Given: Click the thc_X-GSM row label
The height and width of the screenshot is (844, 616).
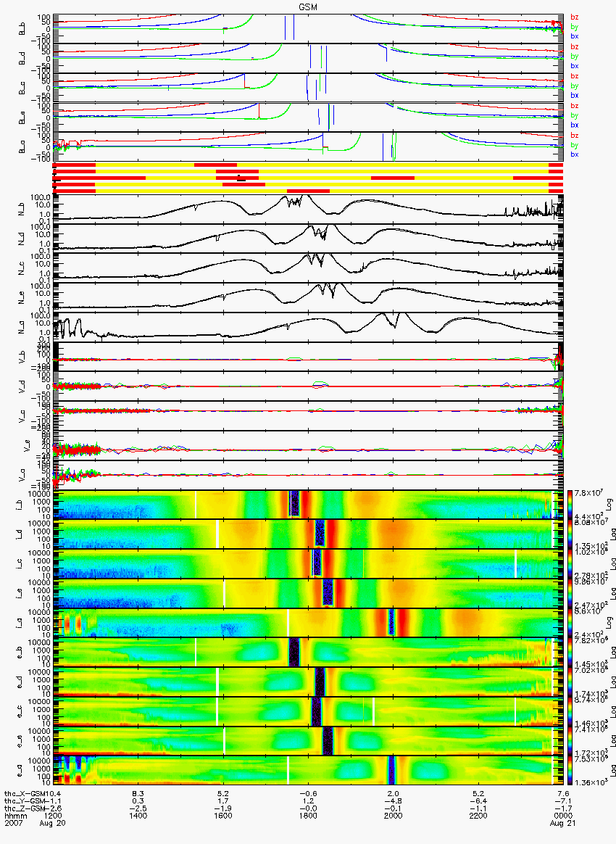Looking at the screenshot, I should pos(26,793).
